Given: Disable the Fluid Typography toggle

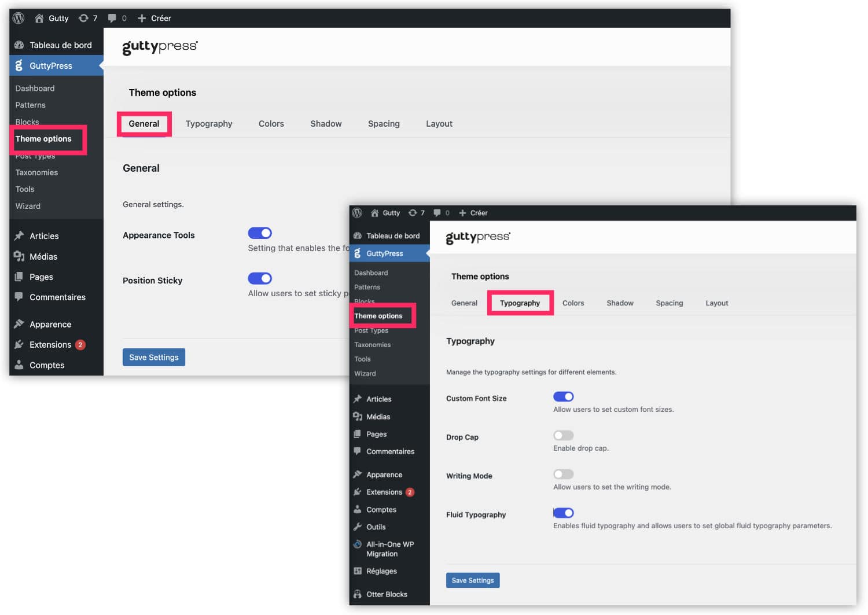Looking at the screenshot, I should click(x=563, y=513).
